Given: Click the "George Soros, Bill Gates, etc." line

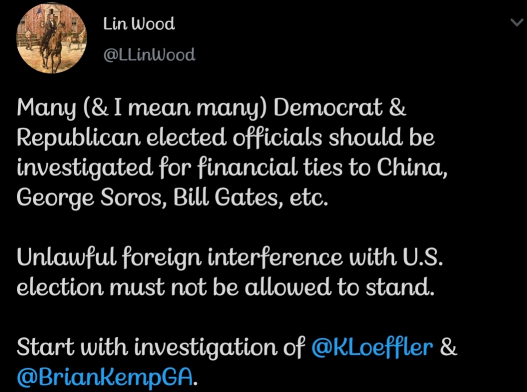Looking at the screenshot, I should click(172, 197).
